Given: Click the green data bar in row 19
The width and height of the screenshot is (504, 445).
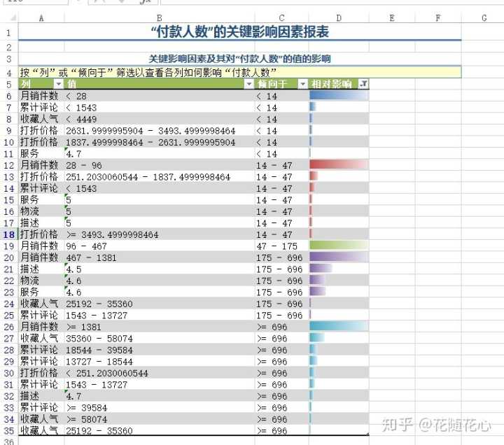Looking at the screenshot, I should point(339,246).
